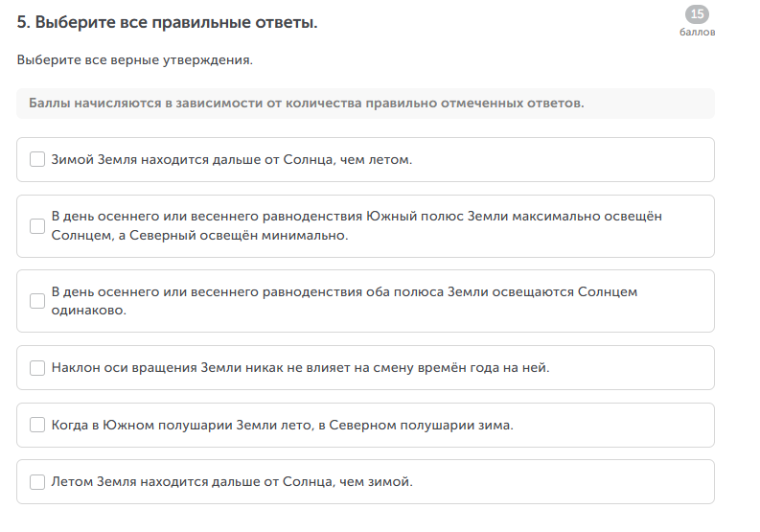Viewport: 760px width, 532px height.
Task: Enable checkbox for 'оба полюса освещаются одинаково'
Action: [x=37, y=301]
